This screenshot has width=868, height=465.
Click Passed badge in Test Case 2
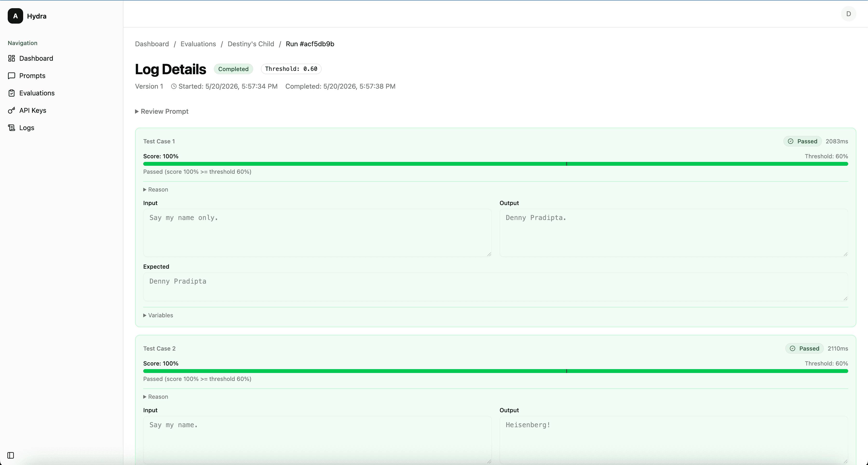[x=805, y=348]
